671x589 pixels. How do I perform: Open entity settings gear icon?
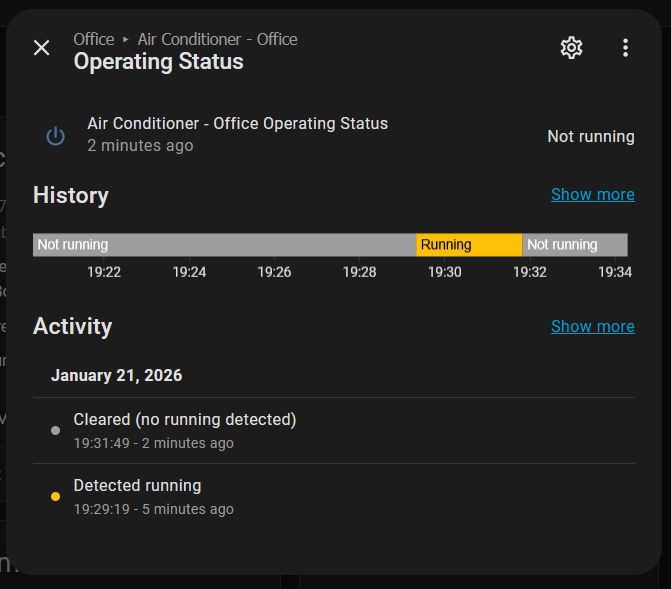571,48
